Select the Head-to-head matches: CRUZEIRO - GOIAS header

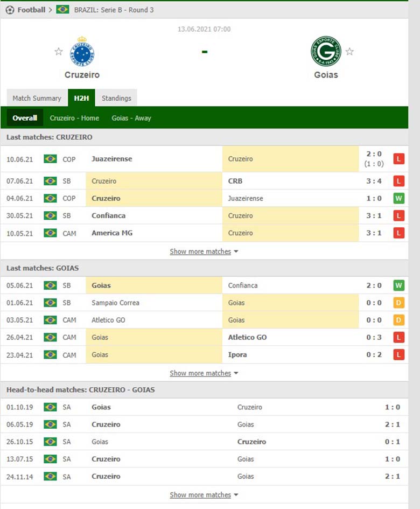(80, 390)
